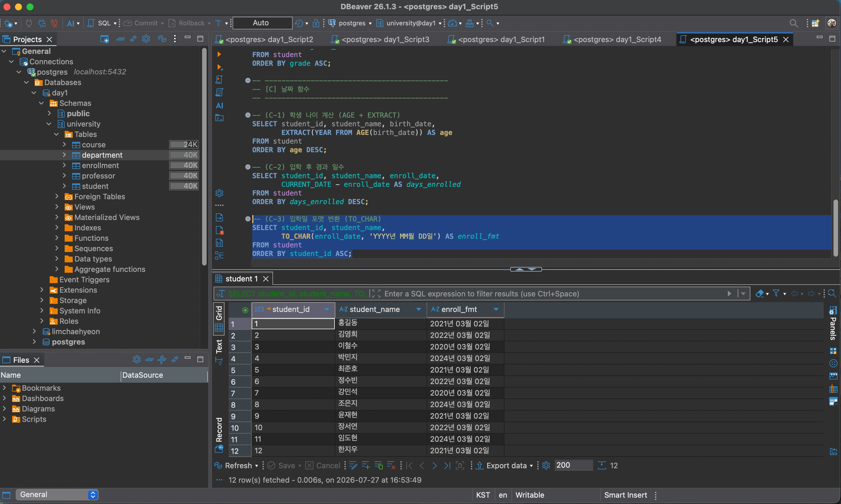Expand the Bookmarks folder in Files
Screen dimensions: 841x504
pos(4,388)
